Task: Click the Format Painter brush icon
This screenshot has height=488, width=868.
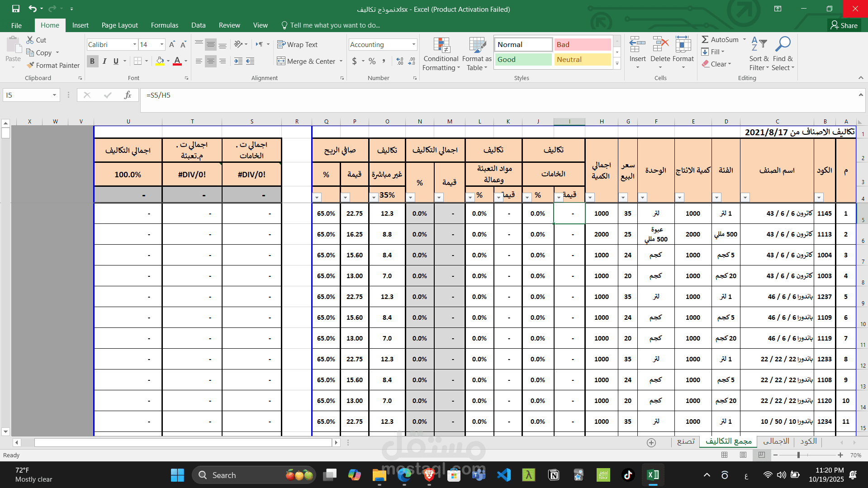Action: (x=30, y=65)
